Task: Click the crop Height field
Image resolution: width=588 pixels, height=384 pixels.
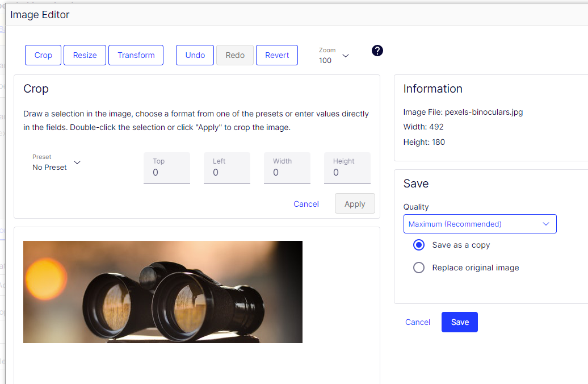Action: click(347, 172)
